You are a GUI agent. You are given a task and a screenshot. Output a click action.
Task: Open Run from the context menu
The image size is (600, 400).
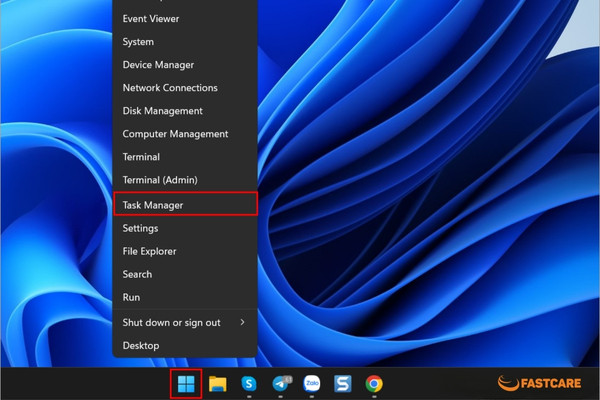(x=185, y=297)
